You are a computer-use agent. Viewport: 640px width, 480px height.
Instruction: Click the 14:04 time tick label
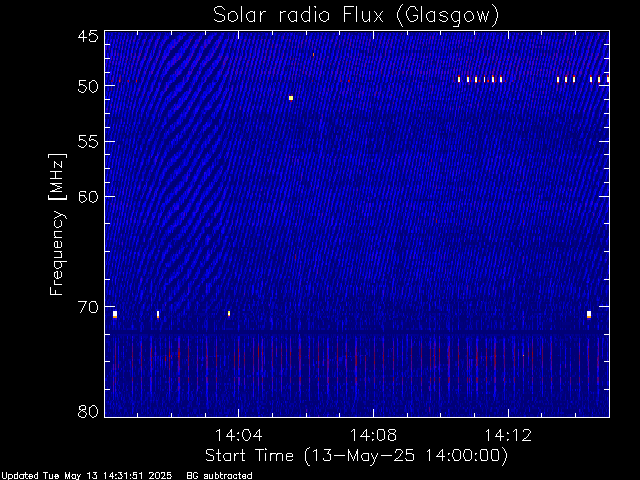tap(238, 435)
